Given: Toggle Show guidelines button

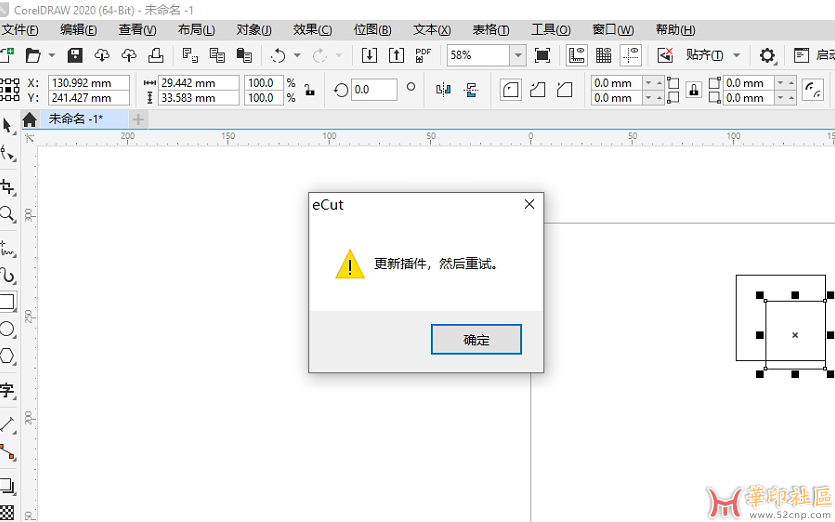Looking at the screenshot, I should [631, 55].
